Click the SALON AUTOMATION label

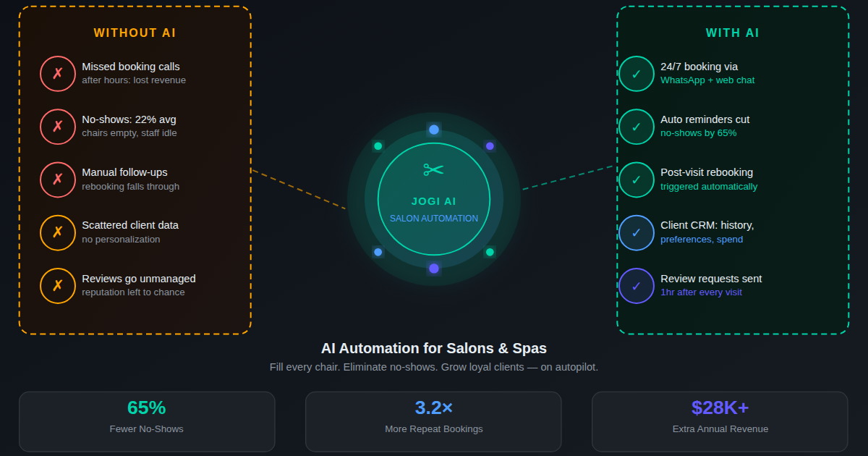coord(434,219)
